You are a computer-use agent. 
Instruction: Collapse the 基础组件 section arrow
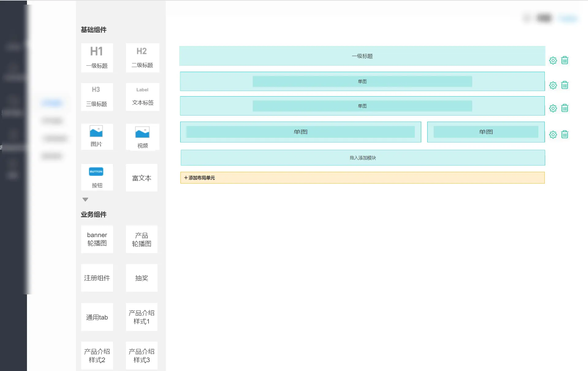click(x=85, y=199)
